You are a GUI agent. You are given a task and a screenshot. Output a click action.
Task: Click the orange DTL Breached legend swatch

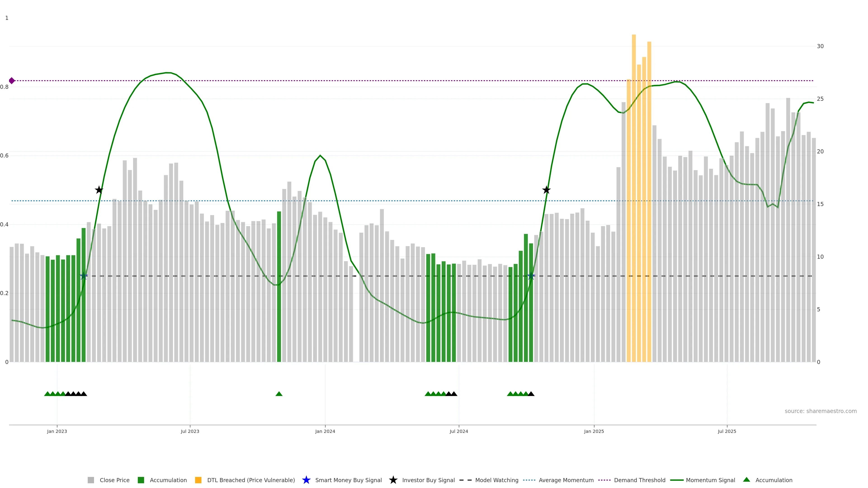point(198,480)
